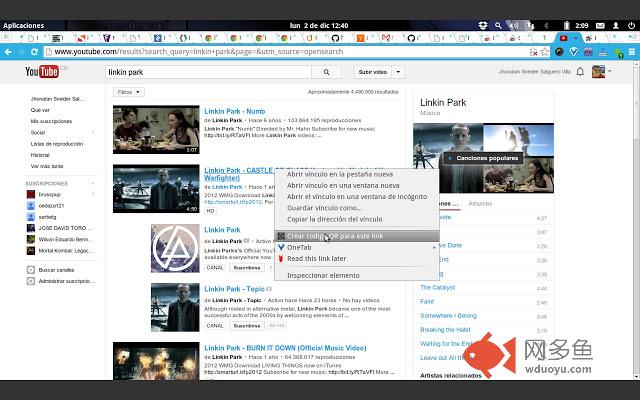Click The Catalyst song link

point(438,288)
